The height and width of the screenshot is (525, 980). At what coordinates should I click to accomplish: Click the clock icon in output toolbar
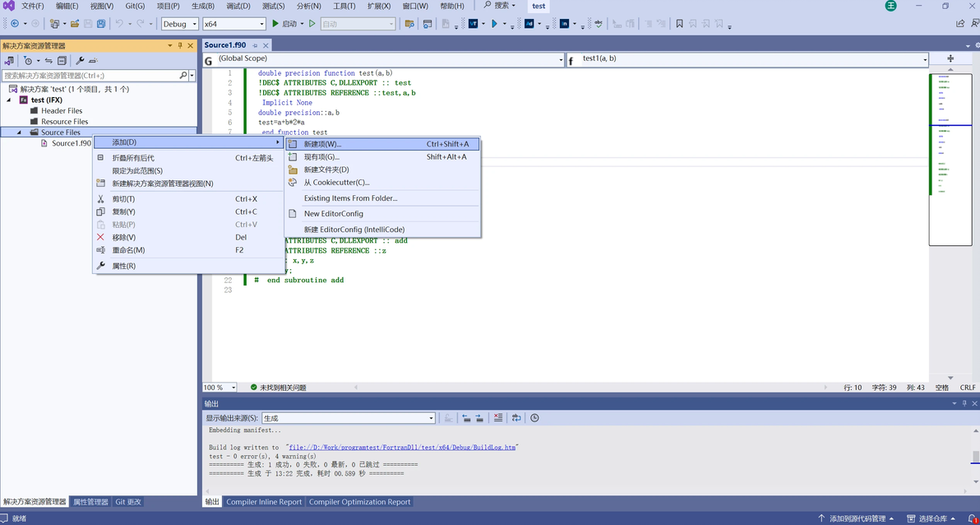coord(534,418)
